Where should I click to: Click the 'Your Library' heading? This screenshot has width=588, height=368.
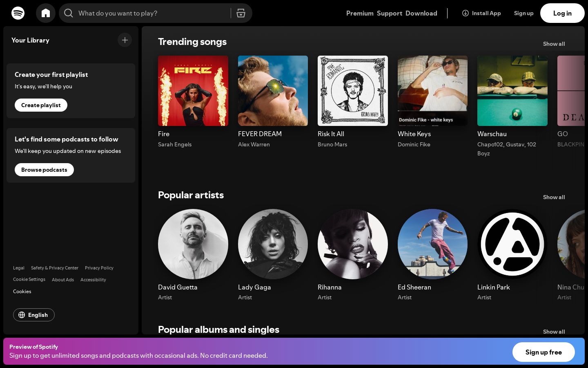pos(30,40)
